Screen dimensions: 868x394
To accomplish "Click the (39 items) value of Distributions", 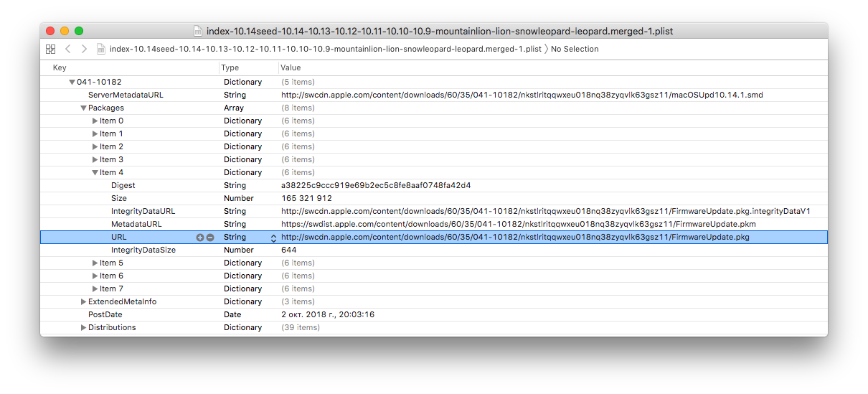I will (300, 327).
